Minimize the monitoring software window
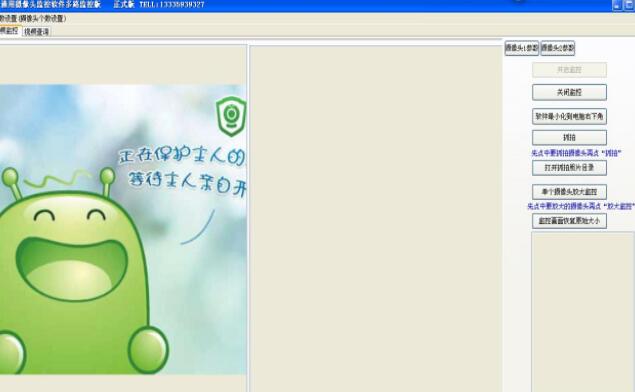This screenshot has height=392, width=635. click(x=617, y=5)
